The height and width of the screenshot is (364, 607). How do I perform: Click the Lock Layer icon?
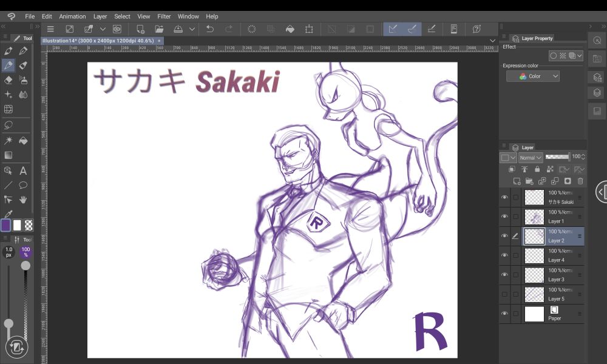pyautogui.click(x=537, y=170)
